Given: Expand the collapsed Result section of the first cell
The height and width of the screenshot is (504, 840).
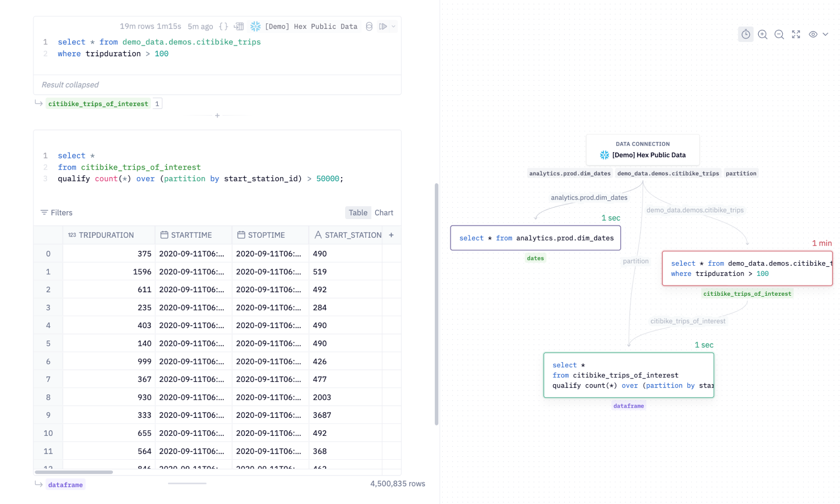Looking at the screenshot, I should [70, 85].
